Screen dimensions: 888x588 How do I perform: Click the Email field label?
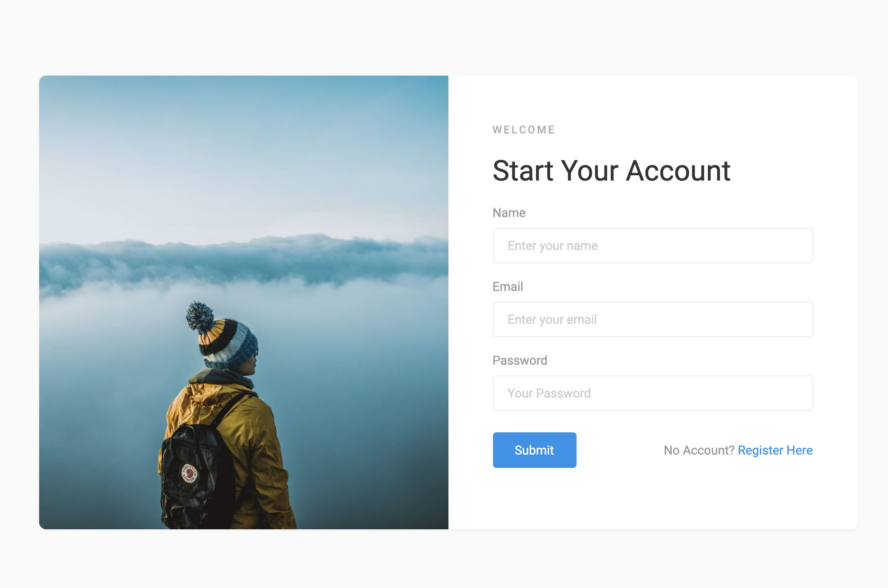coord(508,286)
